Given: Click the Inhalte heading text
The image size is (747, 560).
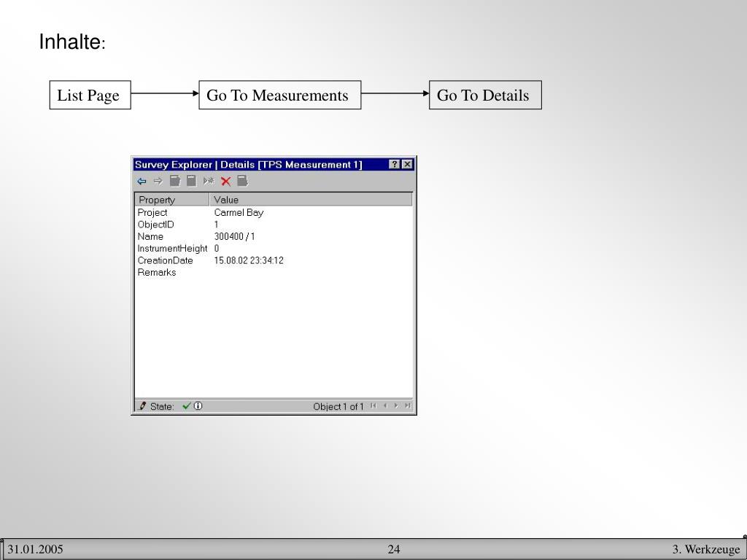Looking at the screenshot, I should pos(72,42).
